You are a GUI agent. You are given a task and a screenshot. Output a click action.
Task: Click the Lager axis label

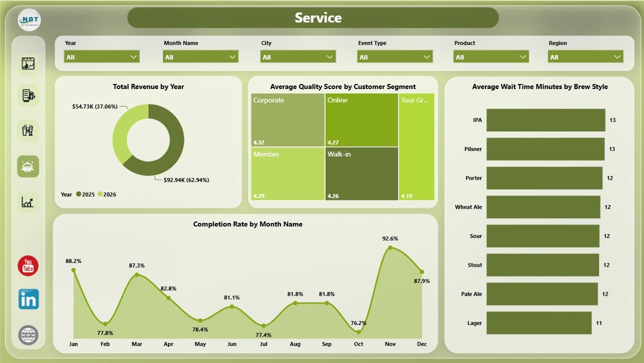point(473,323)
